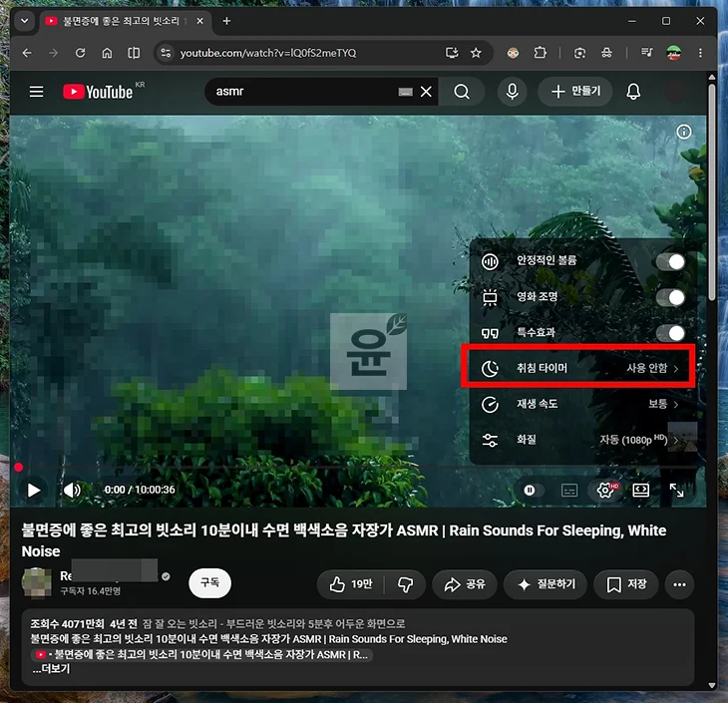Open the linked video chip in description
The image size is (728, 703).
pyautogui.click(x=201, y=655)
